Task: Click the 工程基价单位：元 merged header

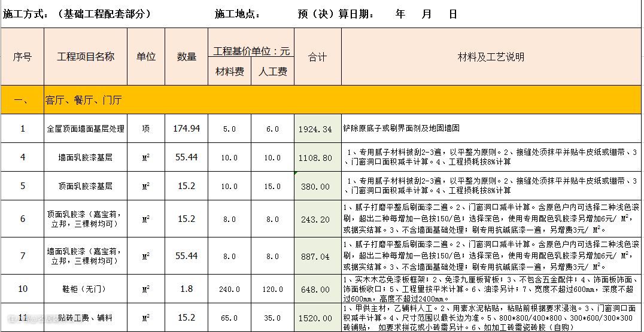Action: click(x=251, y=51)
